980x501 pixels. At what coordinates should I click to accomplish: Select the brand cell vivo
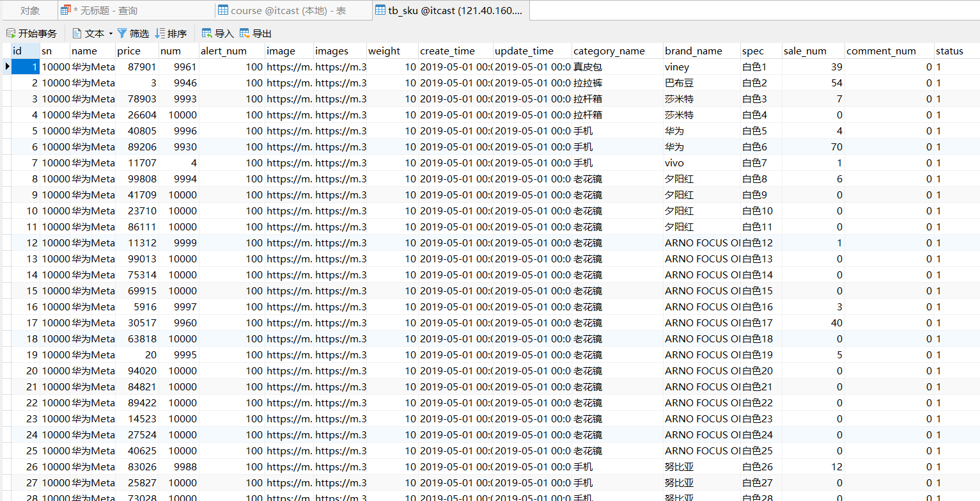pos(702,163)
